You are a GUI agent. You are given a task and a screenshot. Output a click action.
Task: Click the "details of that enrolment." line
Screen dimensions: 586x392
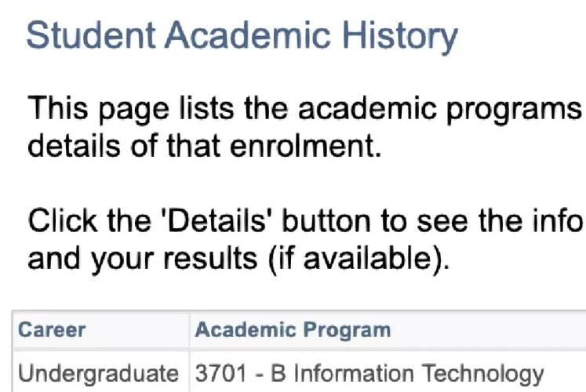(x=204, y=146)
